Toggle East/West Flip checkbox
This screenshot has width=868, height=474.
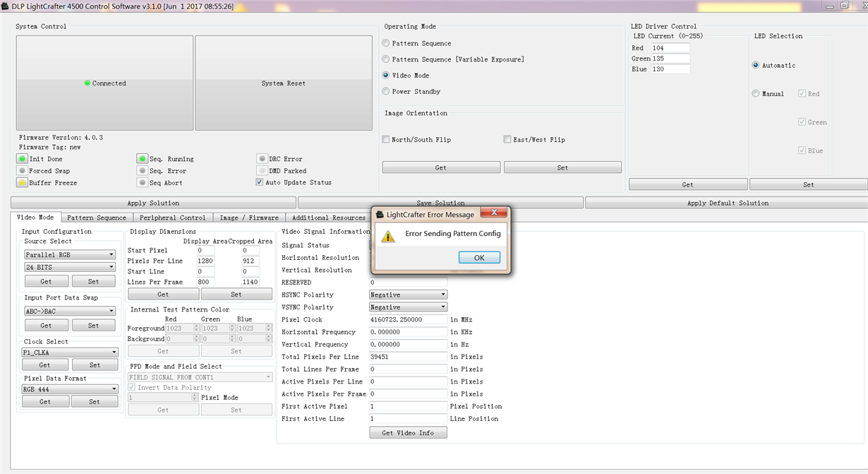coord(507,139)
